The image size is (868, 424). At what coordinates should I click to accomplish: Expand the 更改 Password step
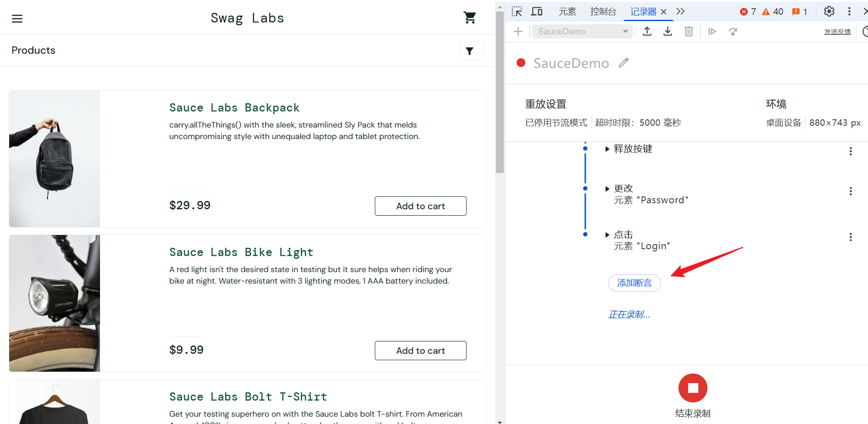(x=607, y=189)
